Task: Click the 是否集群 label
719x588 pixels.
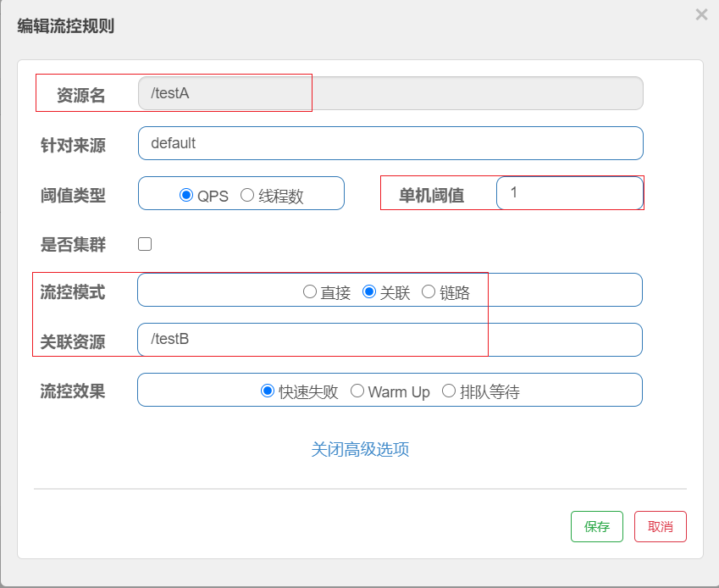Action: coord(73,245)
